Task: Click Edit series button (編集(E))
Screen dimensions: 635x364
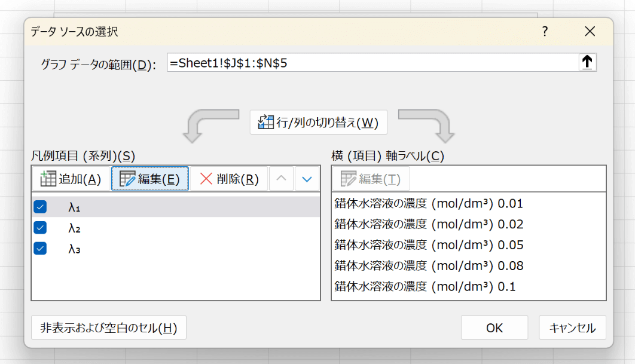Action: point(150,179)
